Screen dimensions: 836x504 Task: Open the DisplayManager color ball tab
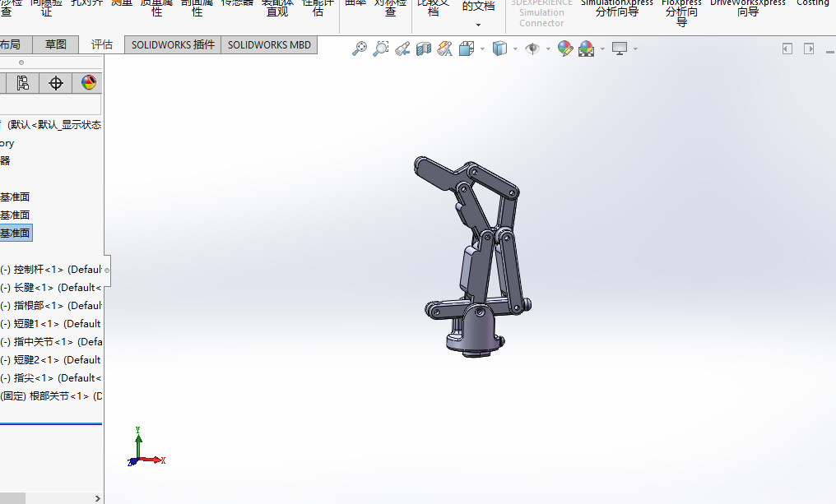(x=89, y=82)
